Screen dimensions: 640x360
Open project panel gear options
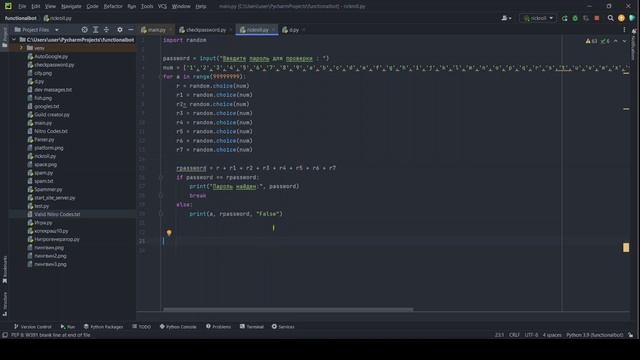click(x=120, y=30)
